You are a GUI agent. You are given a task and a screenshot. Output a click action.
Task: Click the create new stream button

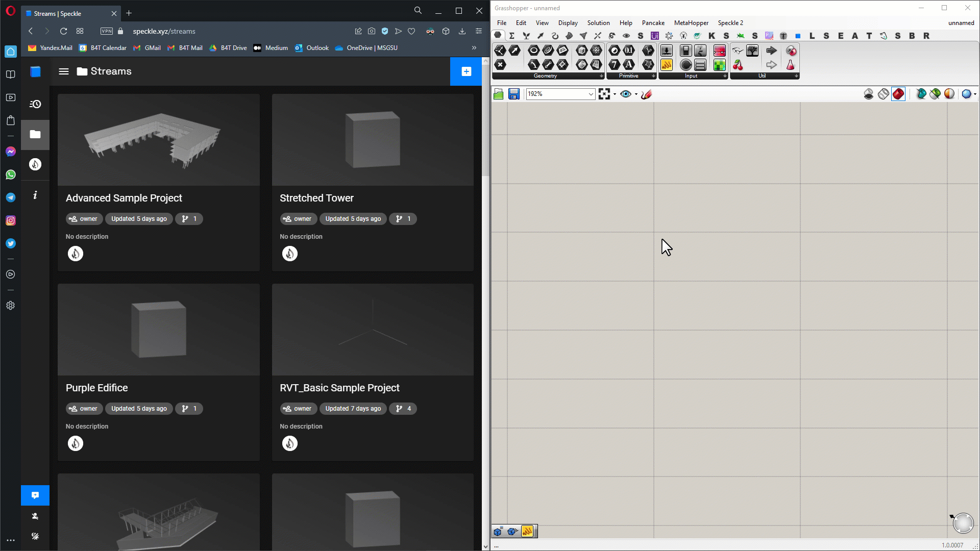coord(466,71)
